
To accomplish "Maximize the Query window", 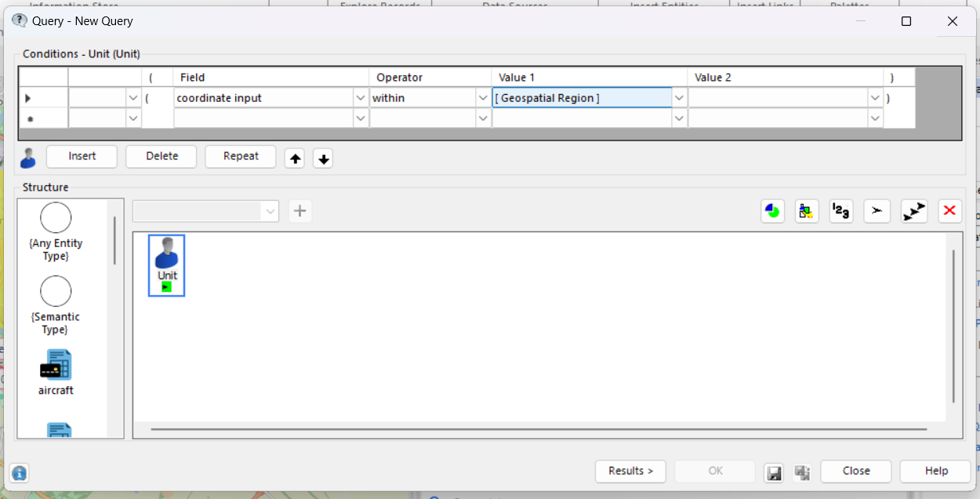I will (906, 21).
